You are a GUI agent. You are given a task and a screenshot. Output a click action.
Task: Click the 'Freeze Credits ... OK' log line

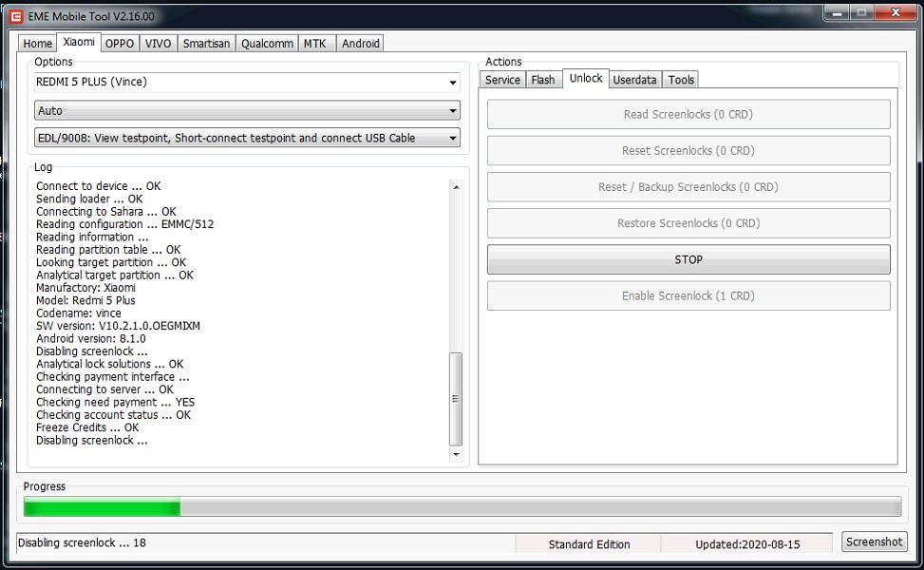[87, 427]
